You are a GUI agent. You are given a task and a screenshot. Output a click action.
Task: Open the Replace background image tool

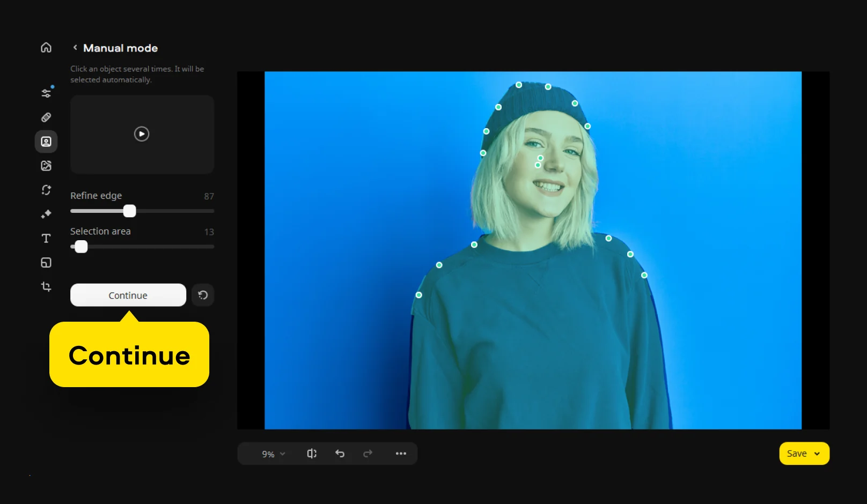tap(46, 166)
